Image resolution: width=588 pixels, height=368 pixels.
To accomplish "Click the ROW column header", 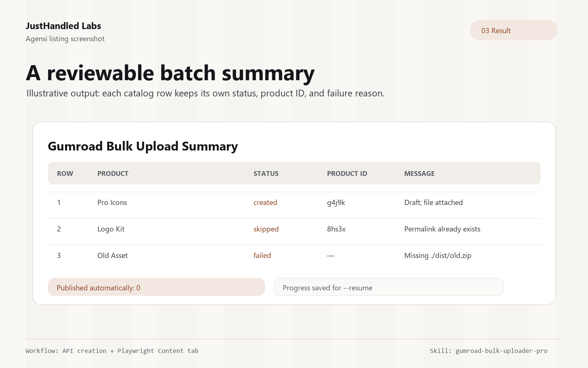I will coord(65,174).
